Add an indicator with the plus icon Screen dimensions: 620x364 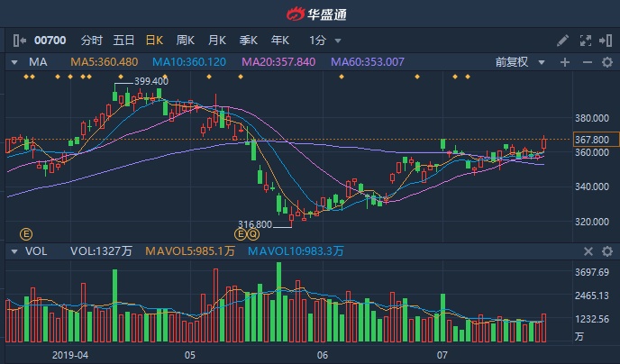565,62
